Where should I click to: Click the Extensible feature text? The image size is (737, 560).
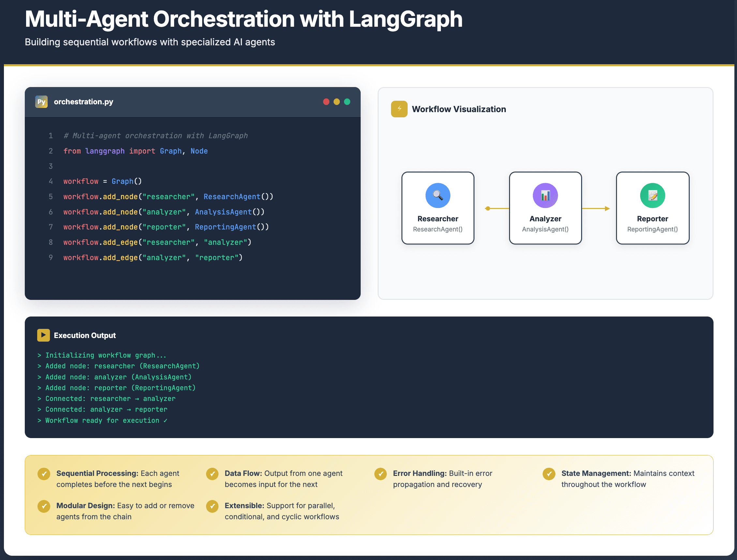coord(282,511)
